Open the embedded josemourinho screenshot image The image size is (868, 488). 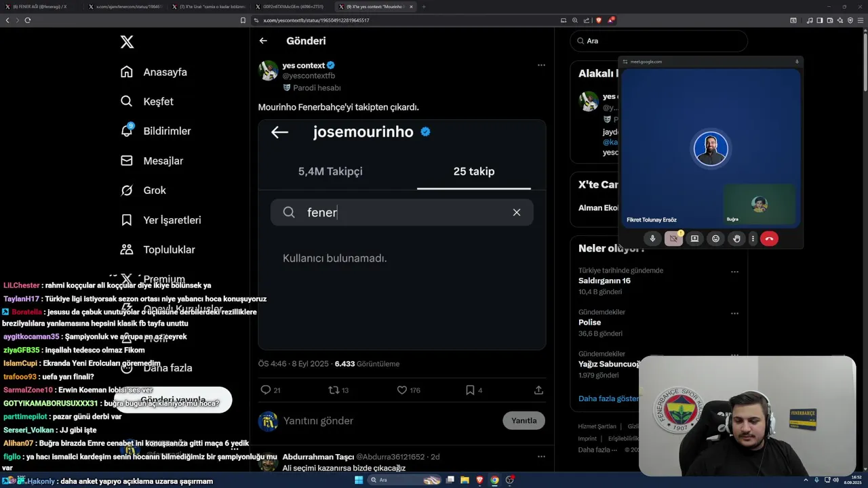pyautogui.click(x=402, y=235)
